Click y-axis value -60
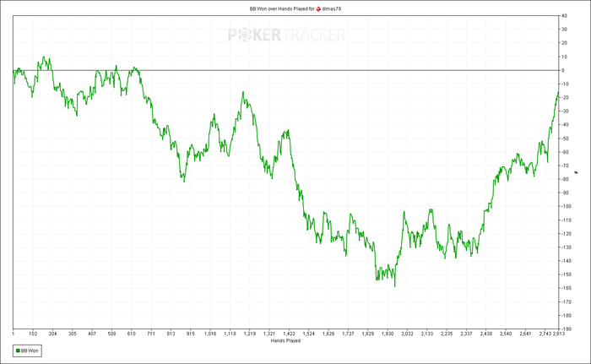The image size is (591, 364). (565, 152)
